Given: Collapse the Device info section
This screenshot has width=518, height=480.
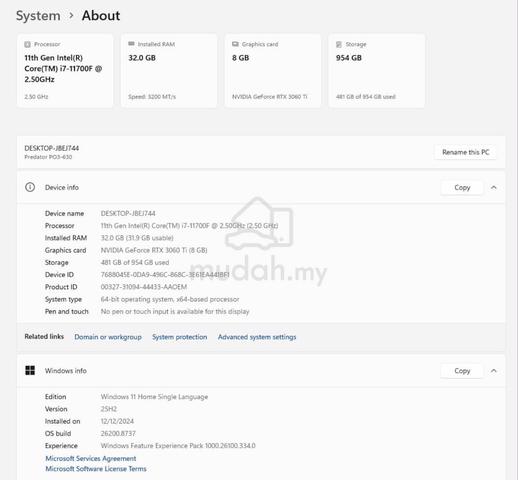Looking at the screenshot, I should (x=494, y=187).
